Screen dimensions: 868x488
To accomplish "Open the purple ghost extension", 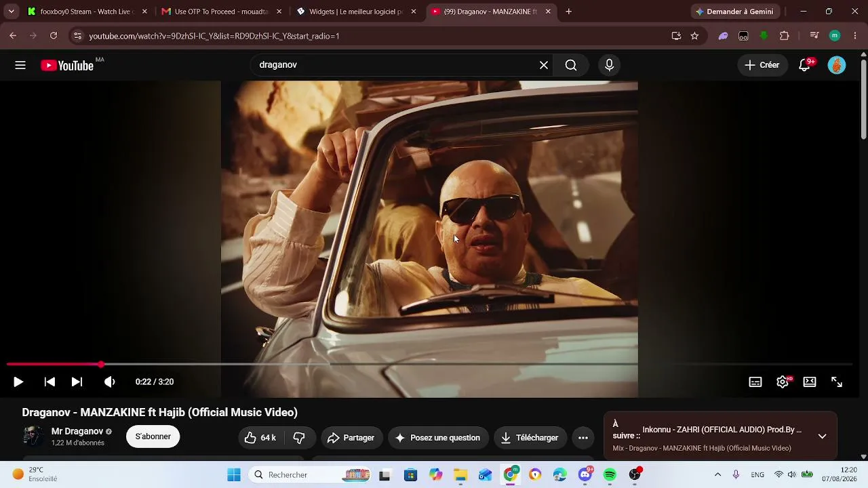I will pyautogui.click(x=724, y=36).
